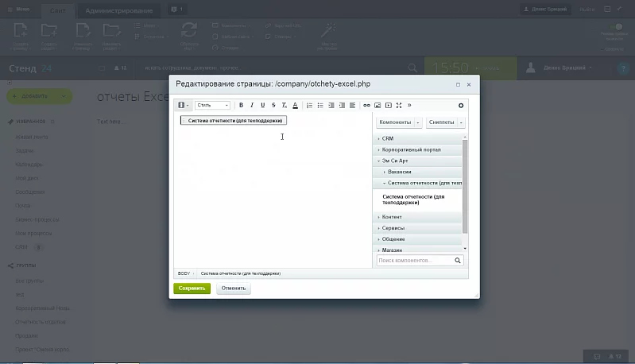
Task: Toggle bold formatting in the editor toolbar
Action: [x=241, y=105]
